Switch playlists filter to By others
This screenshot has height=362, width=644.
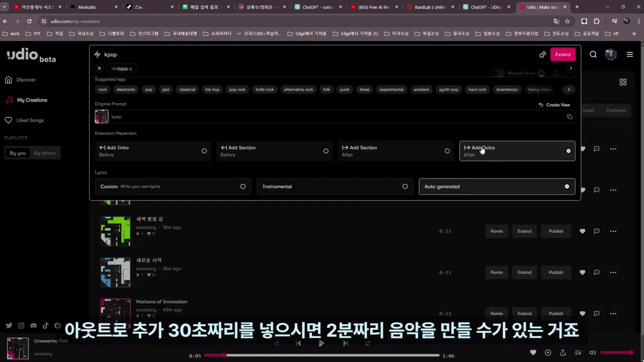tap(45, 153)
